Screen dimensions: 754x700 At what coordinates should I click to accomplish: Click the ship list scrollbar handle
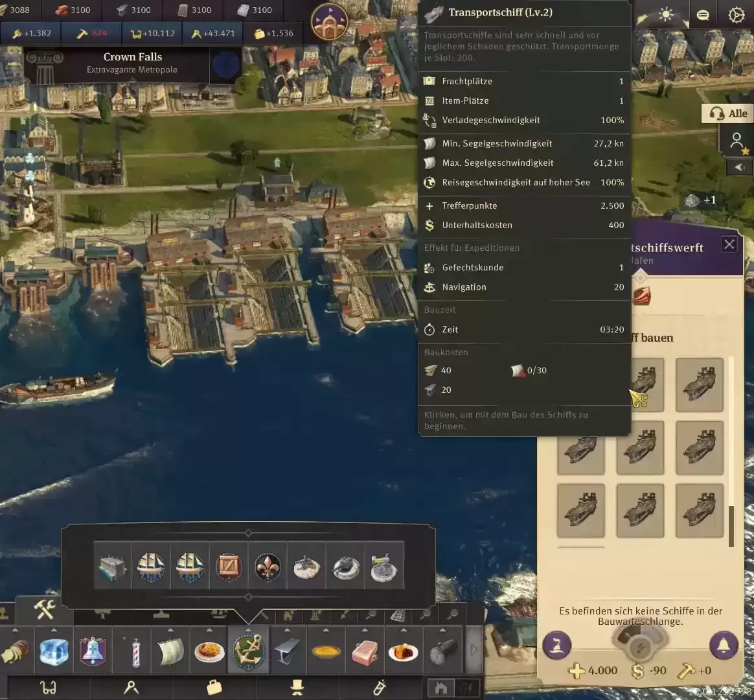(x=731, y=526)
